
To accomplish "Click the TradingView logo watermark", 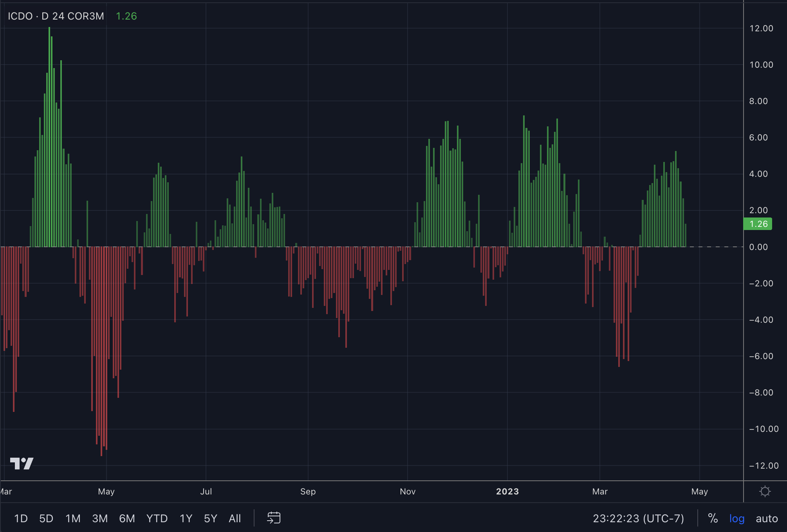I will coord(22,464).
